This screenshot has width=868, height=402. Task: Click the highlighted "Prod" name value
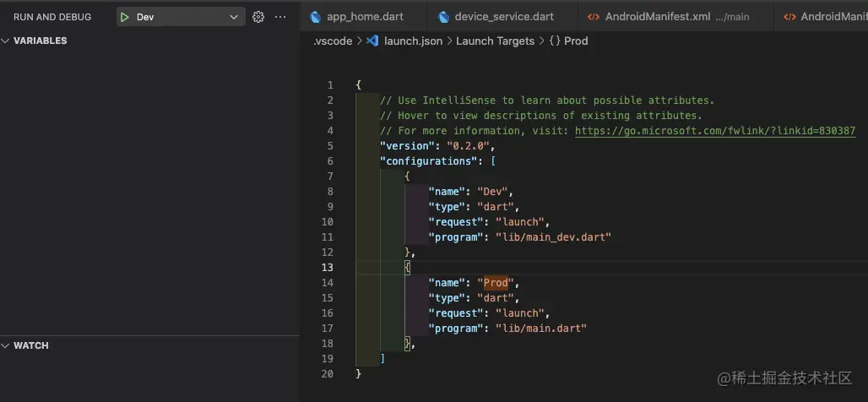point(496,283)
